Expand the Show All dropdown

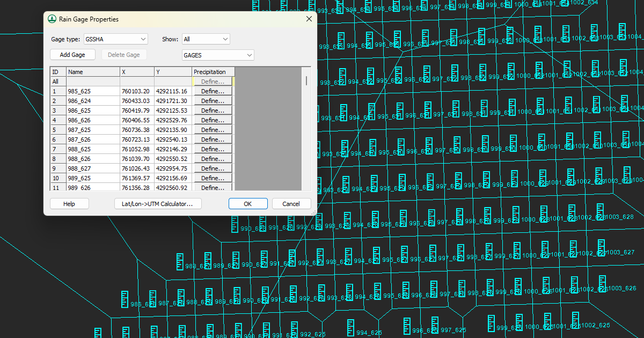tap(206, 39)
